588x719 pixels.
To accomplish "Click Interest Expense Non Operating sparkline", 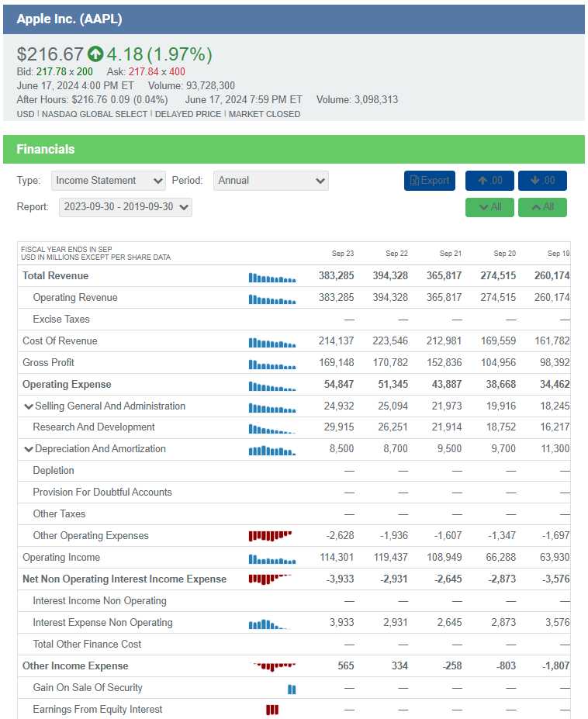I will (x=270, y=624).
